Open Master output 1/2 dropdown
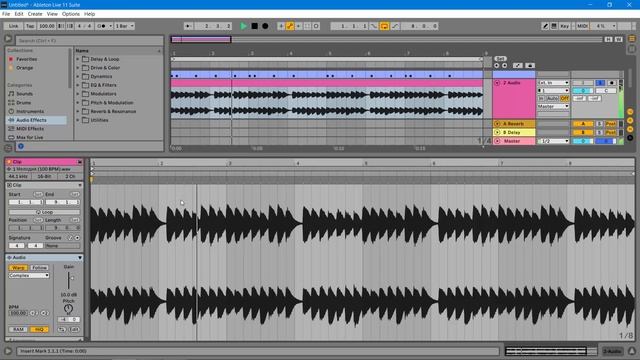Viewport: 640px width, 360px height. tap(553, 141)
